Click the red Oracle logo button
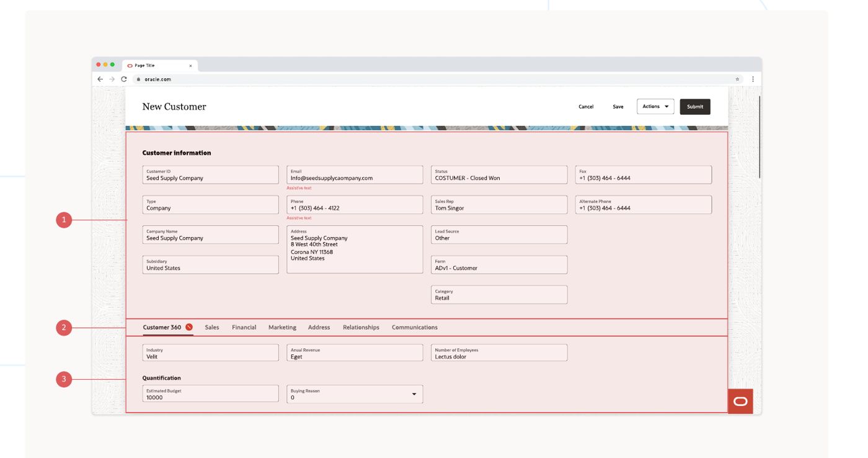Image resolution: width=868 pixels, height=458 pixels. (x=740, y=402)
